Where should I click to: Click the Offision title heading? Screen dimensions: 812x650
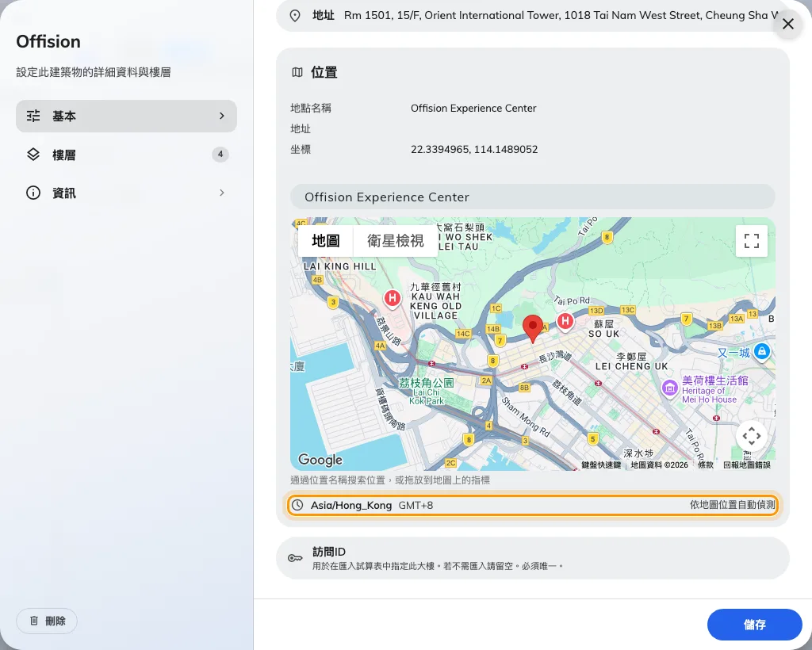[x=48, y=41]
